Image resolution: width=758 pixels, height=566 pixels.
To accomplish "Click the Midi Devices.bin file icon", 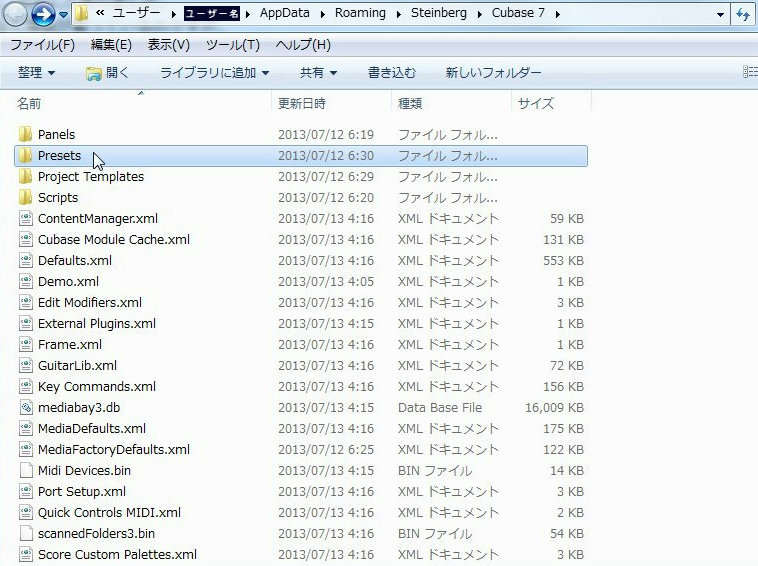I will (x=26, y=471).
